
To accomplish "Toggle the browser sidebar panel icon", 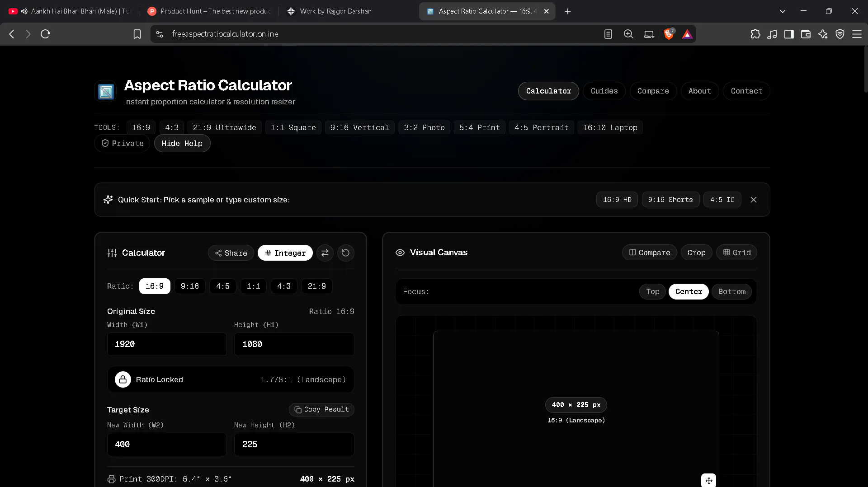I will (789, 34).
